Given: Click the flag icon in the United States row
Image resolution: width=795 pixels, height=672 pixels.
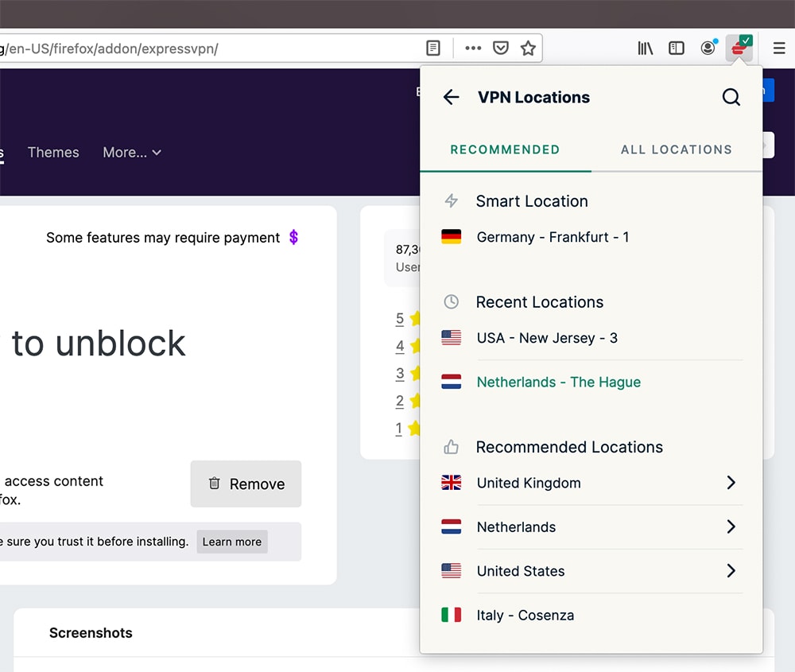Looking at the screenshot, I should point(452,570).
